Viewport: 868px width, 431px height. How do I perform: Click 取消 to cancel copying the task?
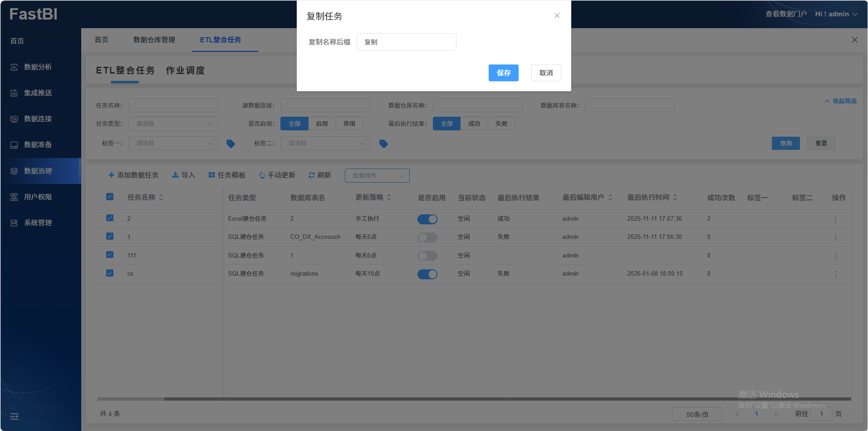[546, 73]
